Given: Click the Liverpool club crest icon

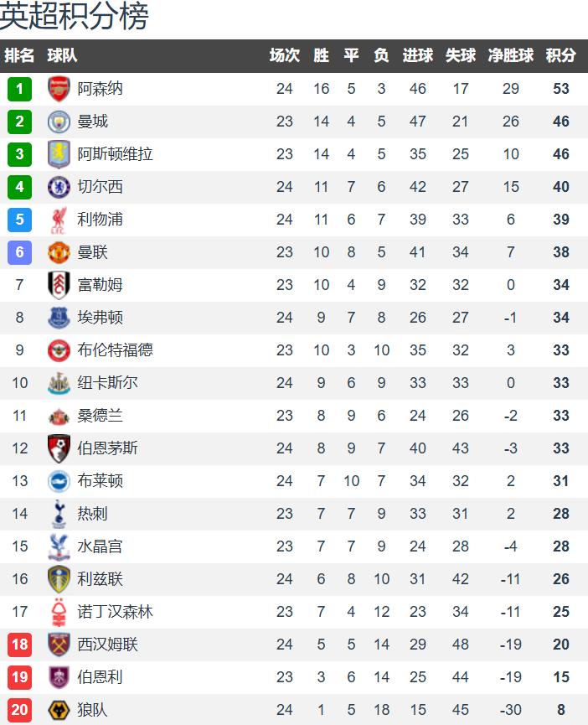Looking at the screenshot, I should 59,220.
